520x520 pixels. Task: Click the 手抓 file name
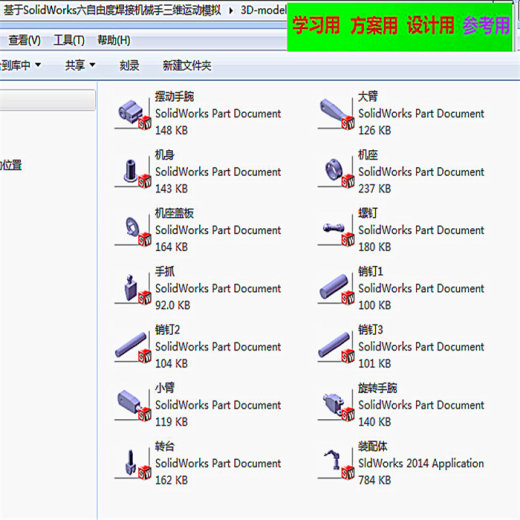click(165, 272)
